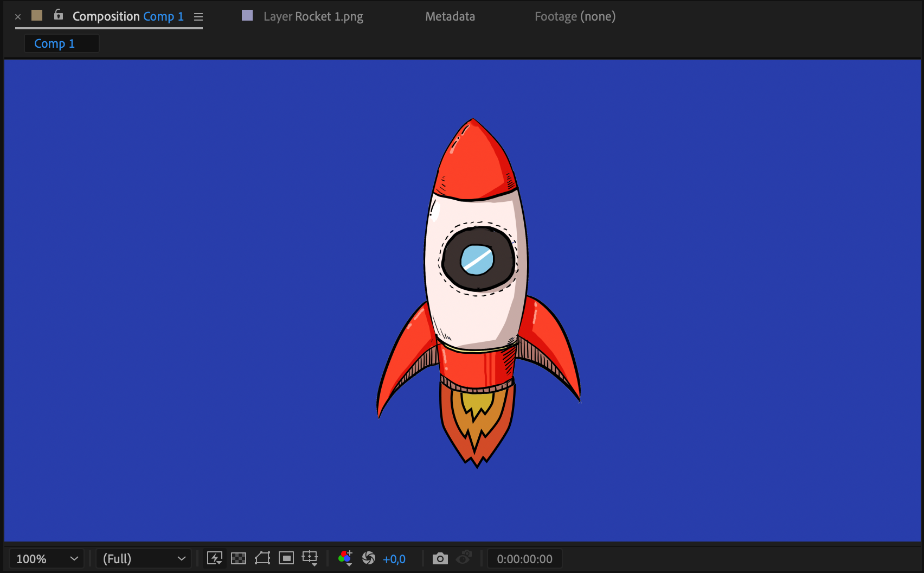Screen dimensions: 924x573
Task: Toggle the viewer lock icon
Action: click(59, 16)
